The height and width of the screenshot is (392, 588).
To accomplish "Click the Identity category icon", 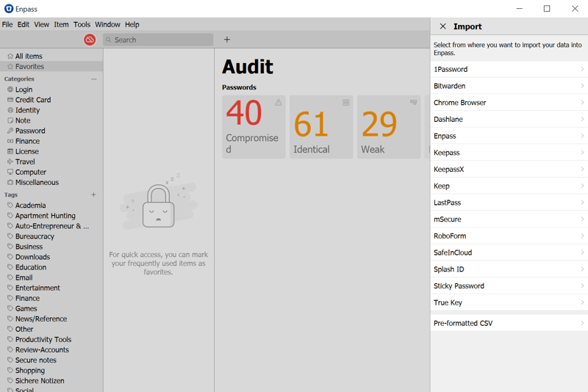I will click(x=10, y=110).
